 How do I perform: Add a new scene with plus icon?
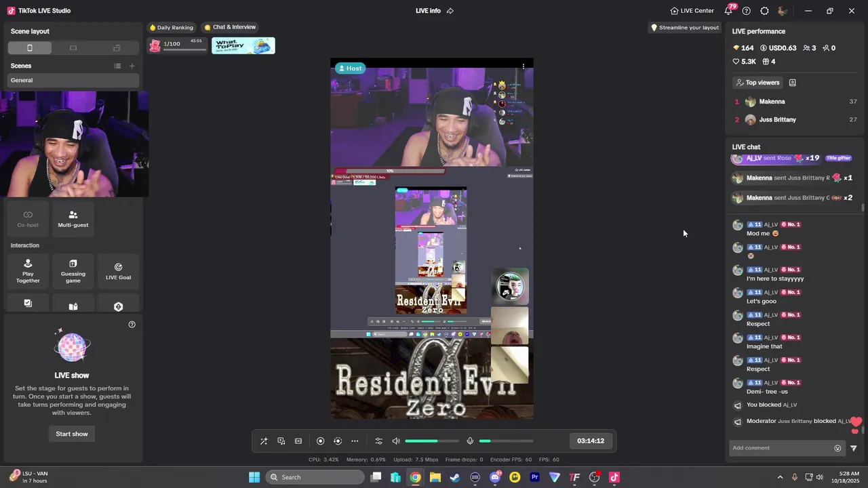point(132,66)
